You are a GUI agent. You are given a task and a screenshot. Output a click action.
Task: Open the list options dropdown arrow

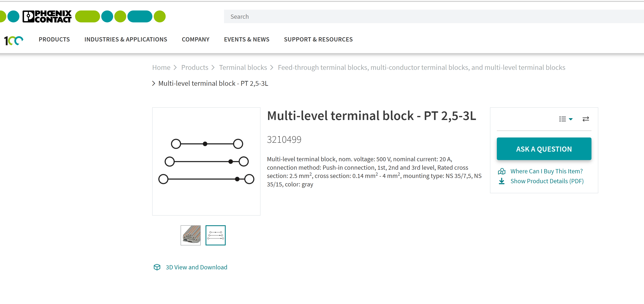(571, 120)
